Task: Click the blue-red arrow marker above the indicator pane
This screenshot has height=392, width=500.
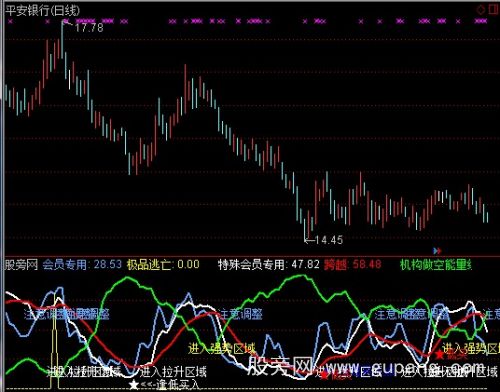Action: (437, 250)
